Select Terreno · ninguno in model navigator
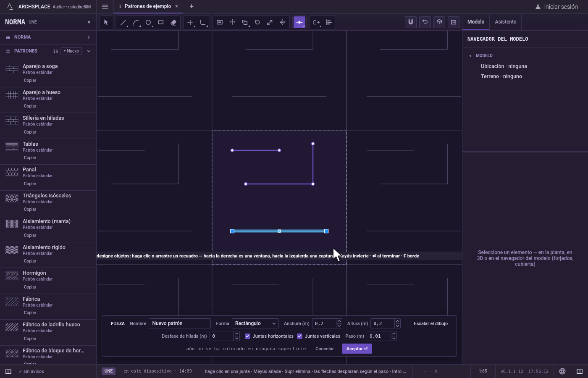This screenshot has width=588, height=378. click(x=501, y=76)
